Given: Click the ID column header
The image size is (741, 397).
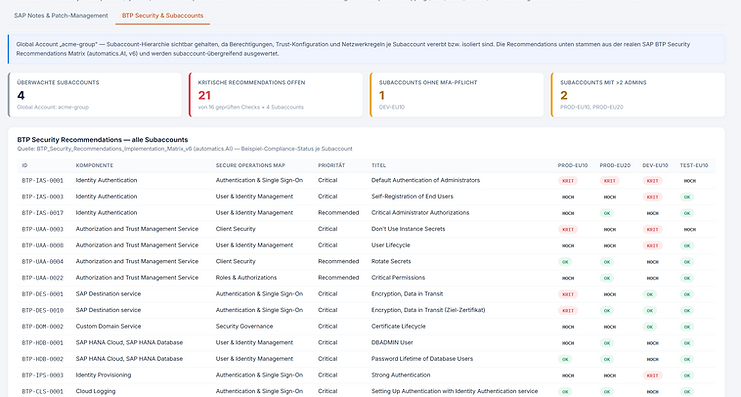Looking at the screenshot, I should (x=25, y=165).
